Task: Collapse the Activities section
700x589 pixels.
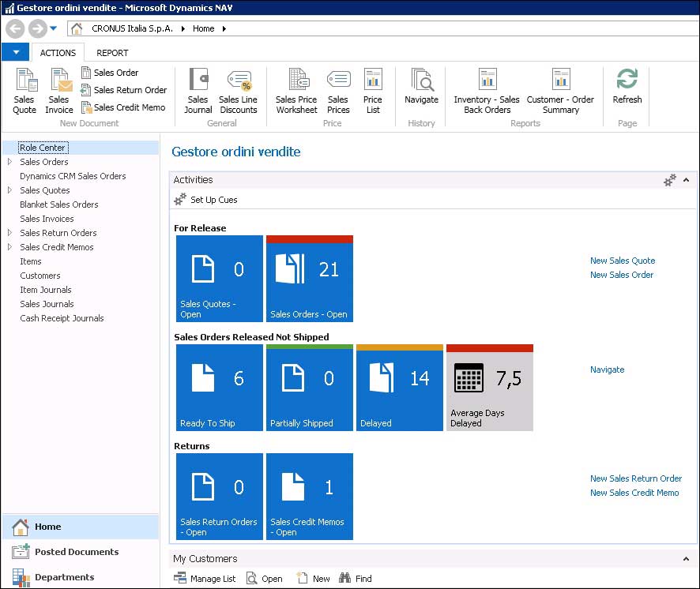Action: tap(686, 180)
